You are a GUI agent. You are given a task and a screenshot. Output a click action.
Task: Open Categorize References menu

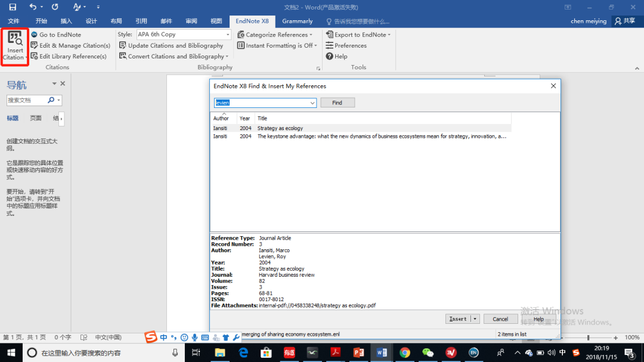tap(275, 35)
